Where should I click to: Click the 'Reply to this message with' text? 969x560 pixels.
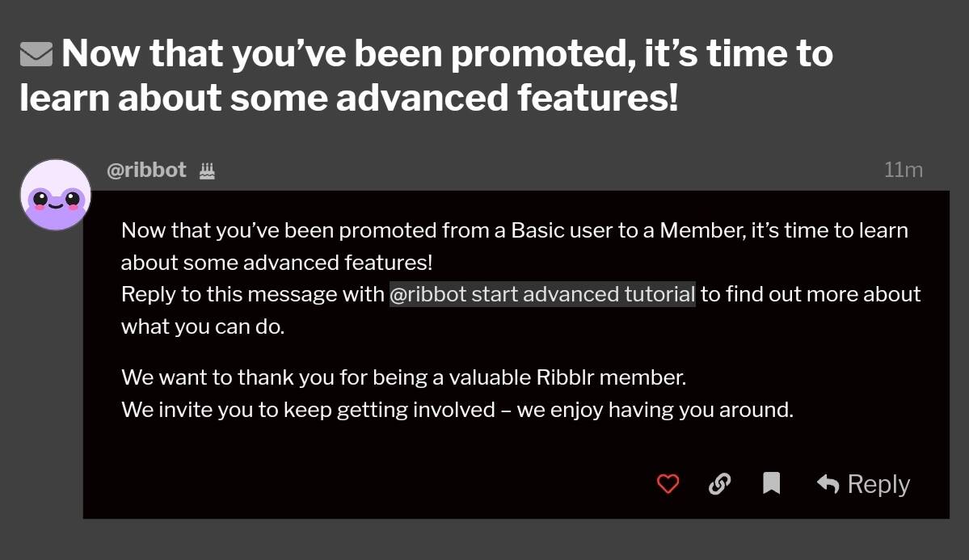click(x=253, y=294)
